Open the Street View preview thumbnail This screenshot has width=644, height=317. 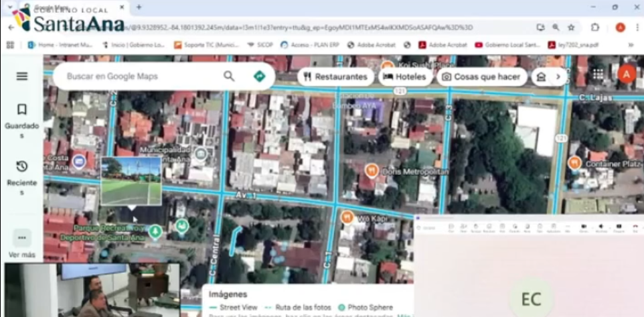pyautogui.click(x=131, y=181)
